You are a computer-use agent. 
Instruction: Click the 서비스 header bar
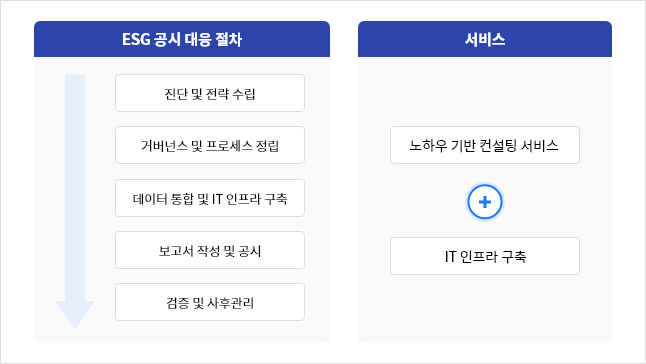pos(485,39)
